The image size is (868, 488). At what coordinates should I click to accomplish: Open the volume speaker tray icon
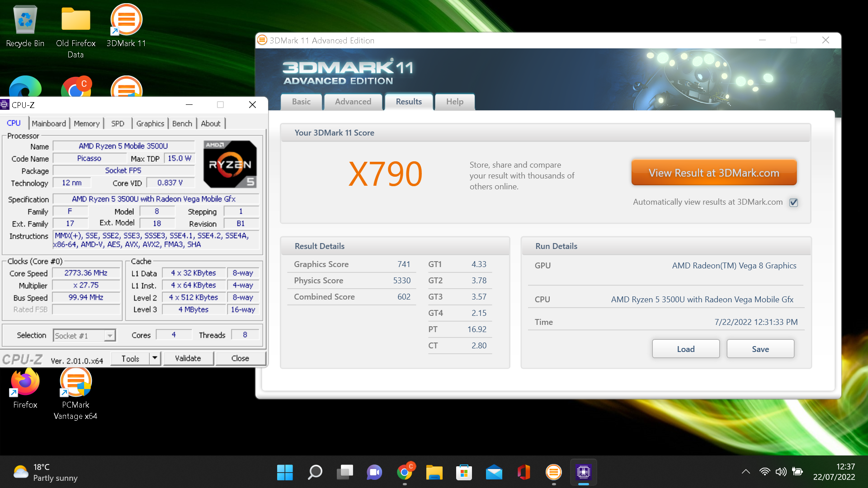click(x=781, y=472)
